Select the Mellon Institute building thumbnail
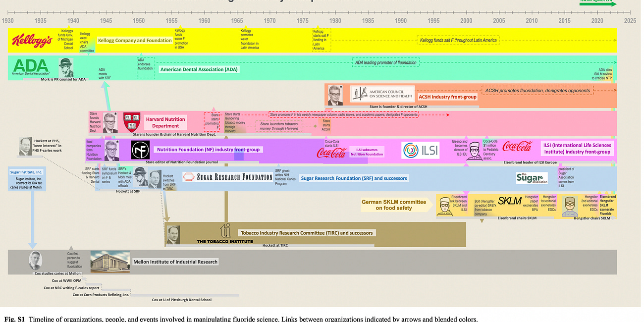644x322 pixels. click(109, 262)
